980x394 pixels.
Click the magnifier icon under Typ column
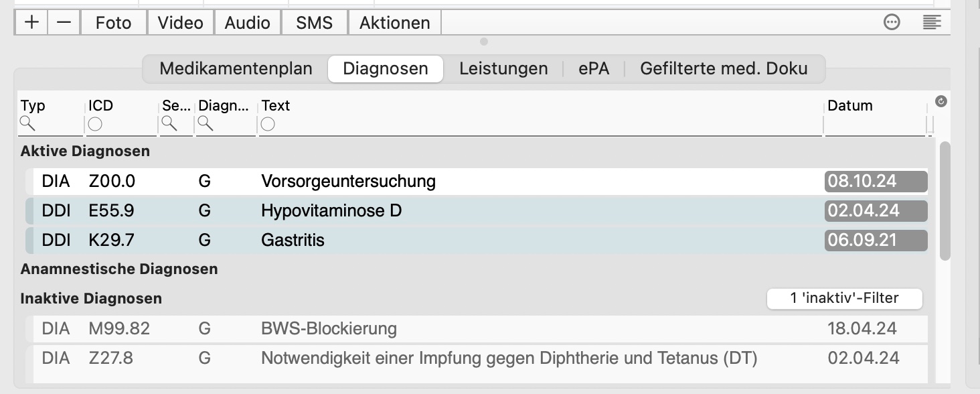pyautogui.click(x=27, y=123)
